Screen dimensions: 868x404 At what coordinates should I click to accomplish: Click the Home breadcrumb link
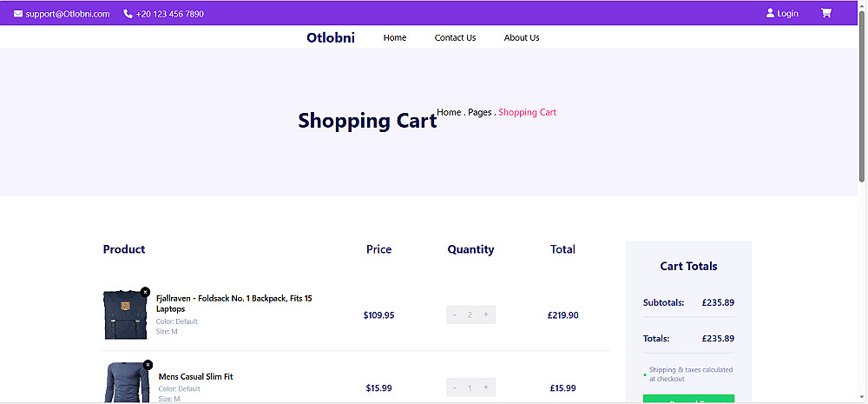[x=449, y=112]
